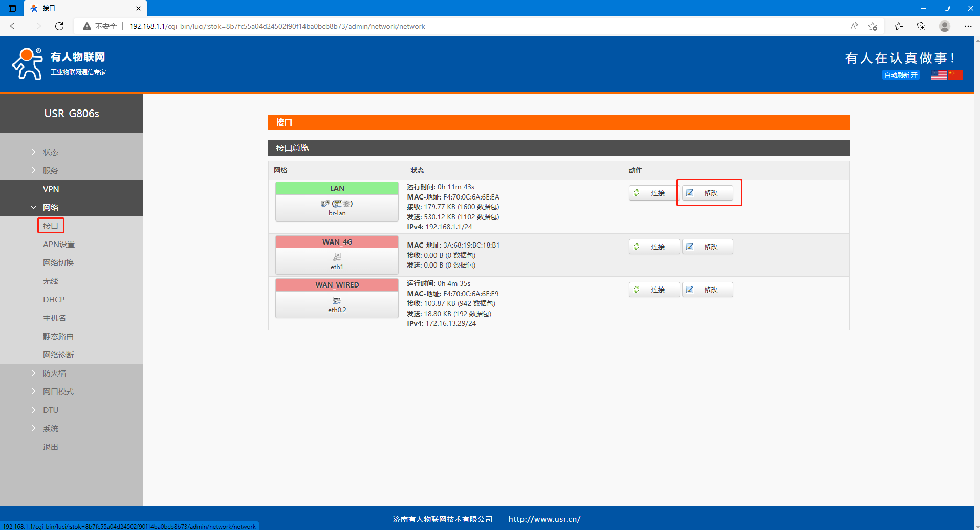980x530 pixels.
Task: Open the APN设置 menu item
Action: [x=58, y=244]
